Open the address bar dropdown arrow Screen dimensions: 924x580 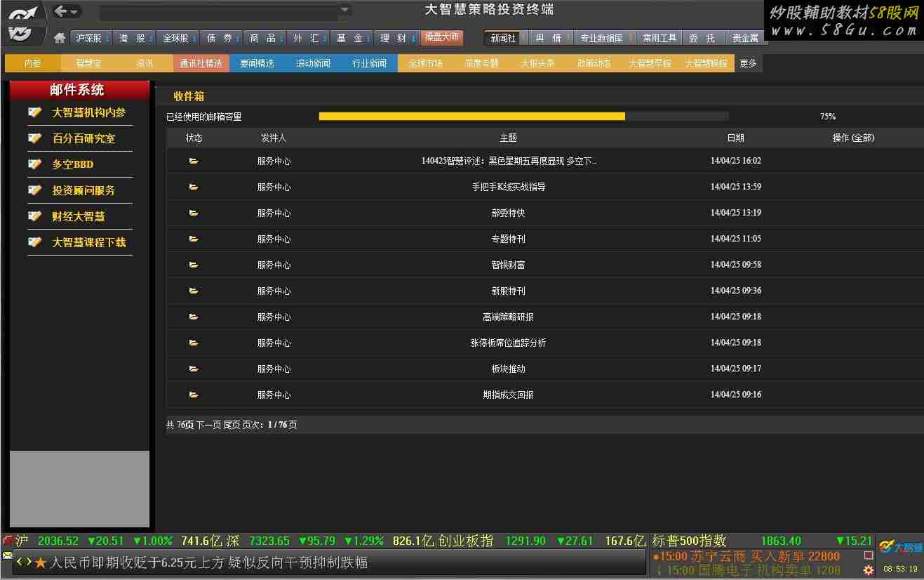point(344,11)
